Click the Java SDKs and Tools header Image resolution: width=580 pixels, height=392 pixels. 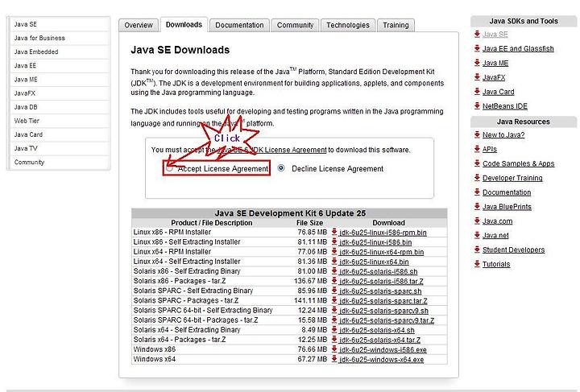(x=524, y=21)
